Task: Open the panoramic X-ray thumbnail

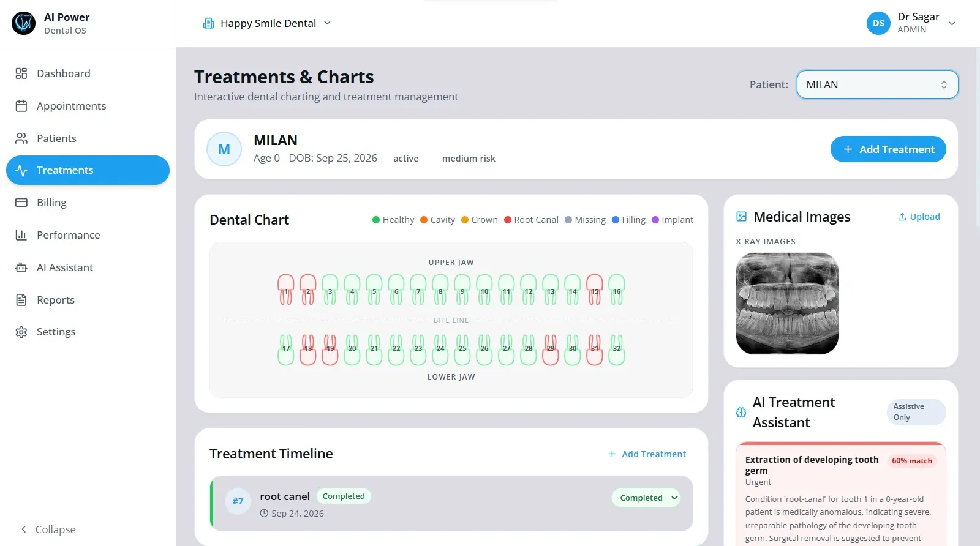Action: click(787, 304)
